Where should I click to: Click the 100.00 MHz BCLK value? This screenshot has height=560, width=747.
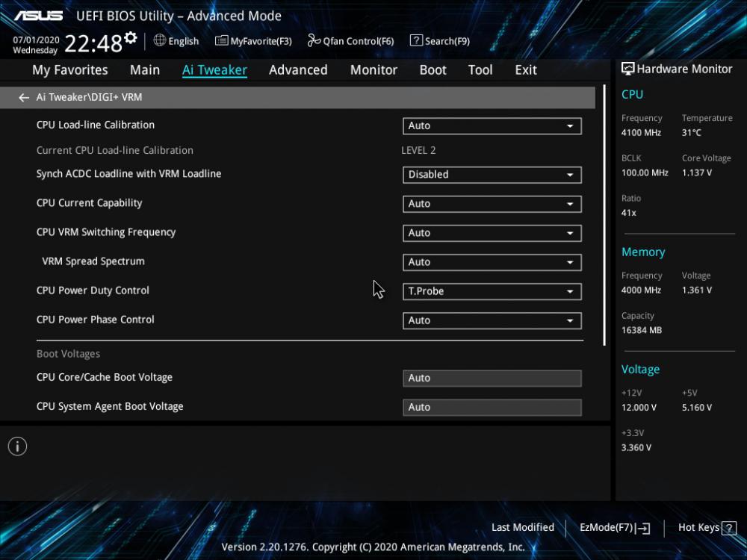pos(645,173)
